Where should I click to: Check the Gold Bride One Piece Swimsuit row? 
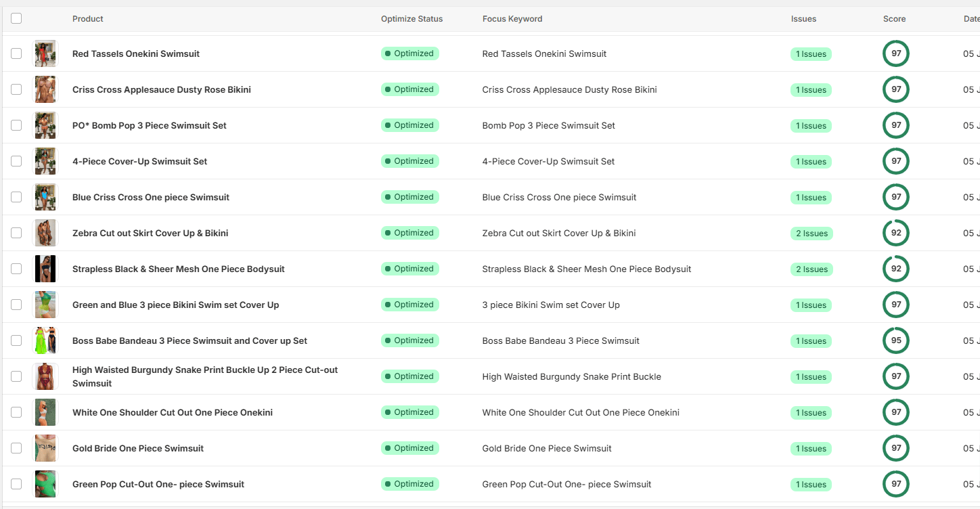tap(16, 448)
